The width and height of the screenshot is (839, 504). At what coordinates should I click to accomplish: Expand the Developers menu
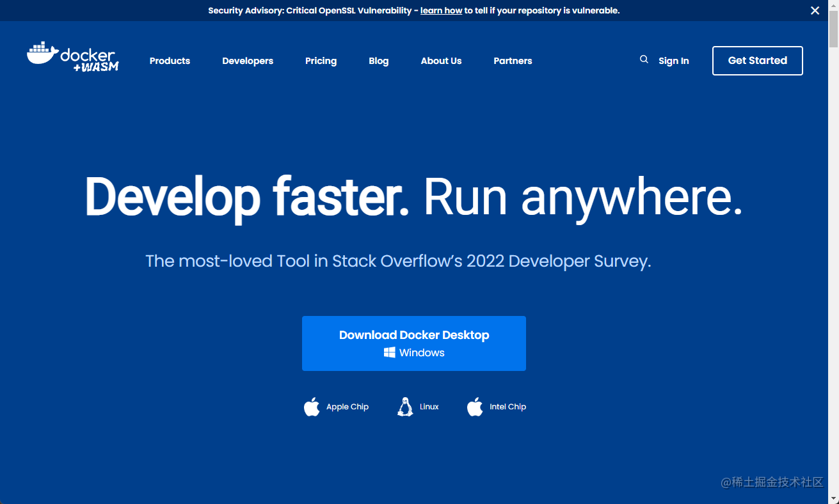point(248,61)
